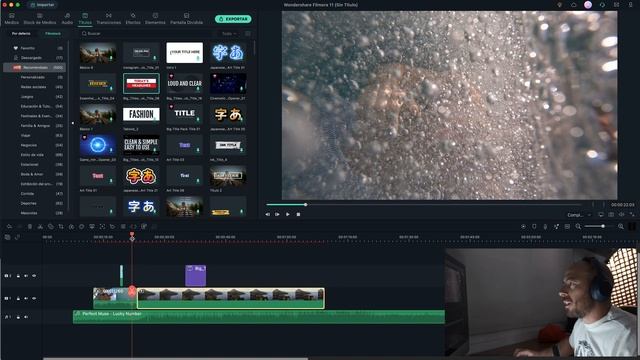Open the Pantalla Dividida tab
This screenshot has height=360, width=640.
[187, 19]
